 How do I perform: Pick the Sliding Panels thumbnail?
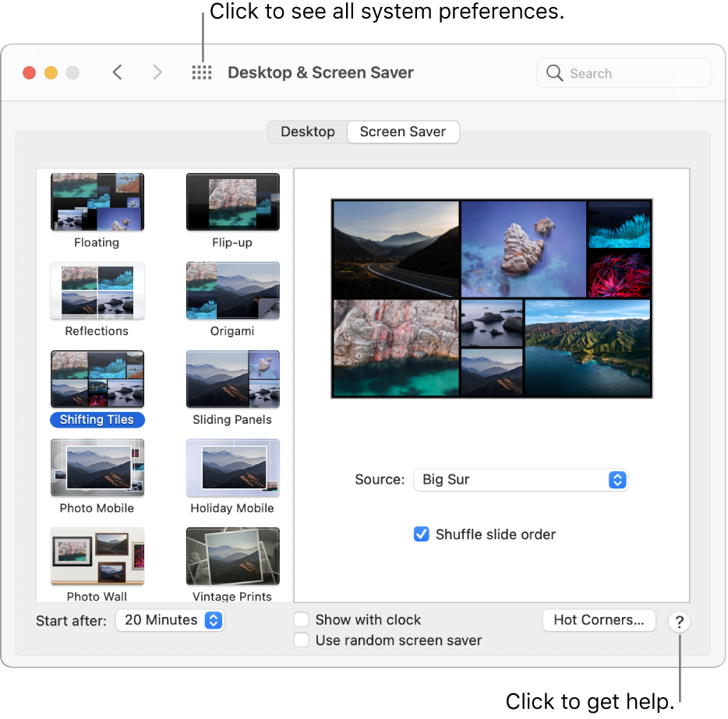click(x=233, y=379)
